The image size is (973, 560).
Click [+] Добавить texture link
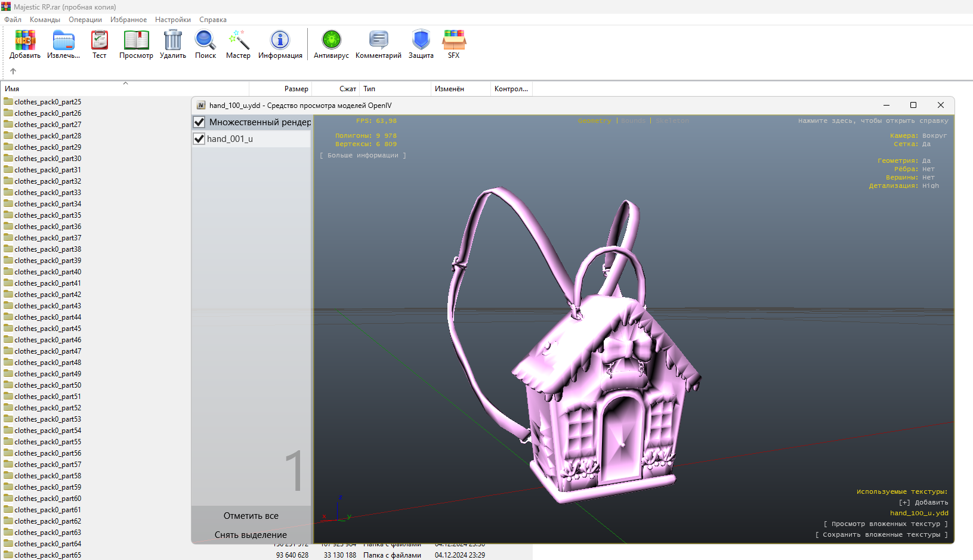point(923,502)
